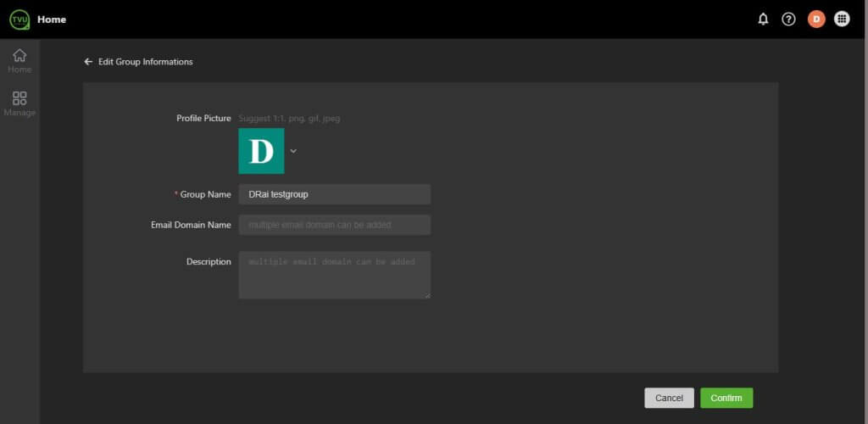
Task: Click the Edit Group Informations heading text
Action: tap(145, 62)
